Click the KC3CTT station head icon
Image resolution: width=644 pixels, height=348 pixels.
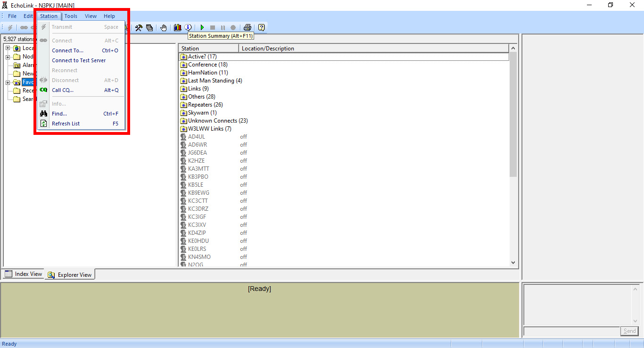(184, 201)
